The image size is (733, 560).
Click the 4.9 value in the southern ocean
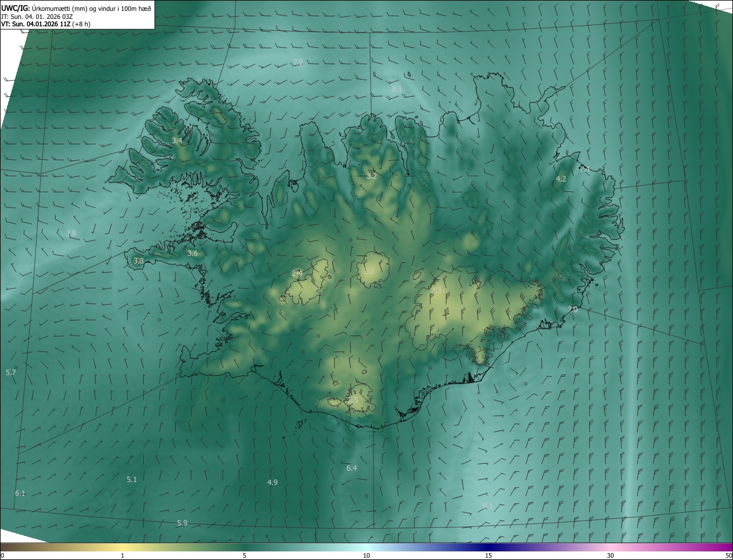click(x=273, y=483)
